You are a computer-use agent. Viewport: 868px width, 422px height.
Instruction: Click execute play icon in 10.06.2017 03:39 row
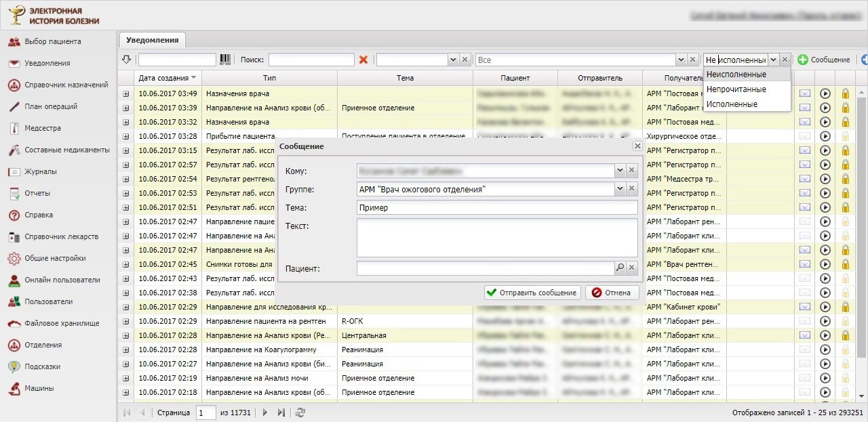coord(825,108)
